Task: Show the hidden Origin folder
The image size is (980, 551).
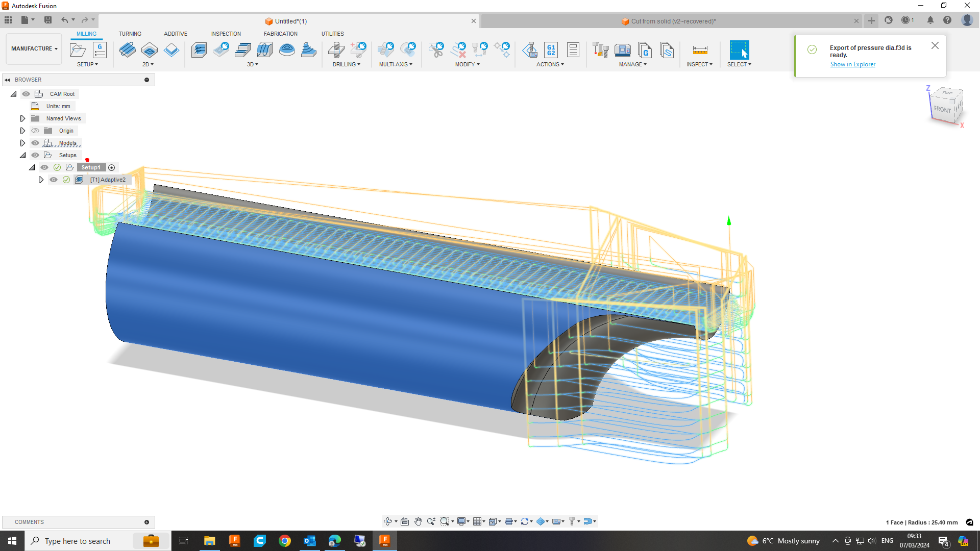Action: pos(35,131)
